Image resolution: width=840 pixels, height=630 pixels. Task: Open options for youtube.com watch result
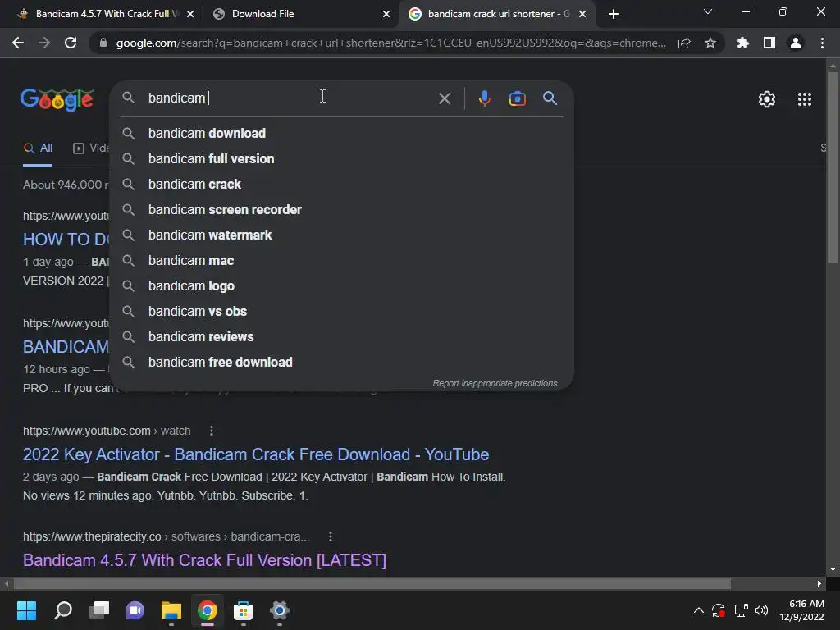(212, 431)
